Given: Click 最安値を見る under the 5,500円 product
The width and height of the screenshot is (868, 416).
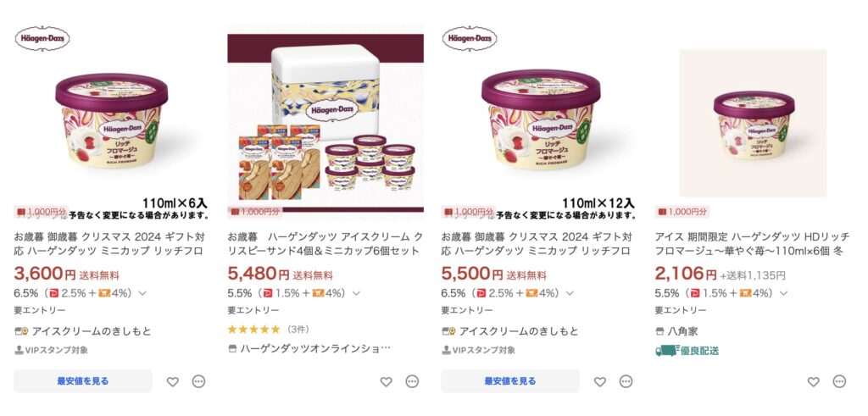Looking at the screenshot, I should point(510,381).
